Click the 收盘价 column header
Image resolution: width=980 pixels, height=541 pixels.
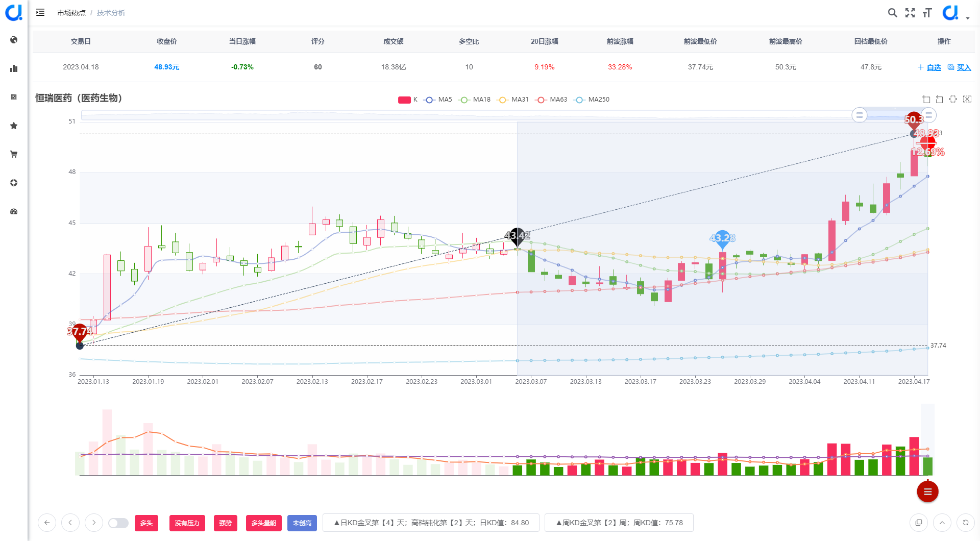167,41
